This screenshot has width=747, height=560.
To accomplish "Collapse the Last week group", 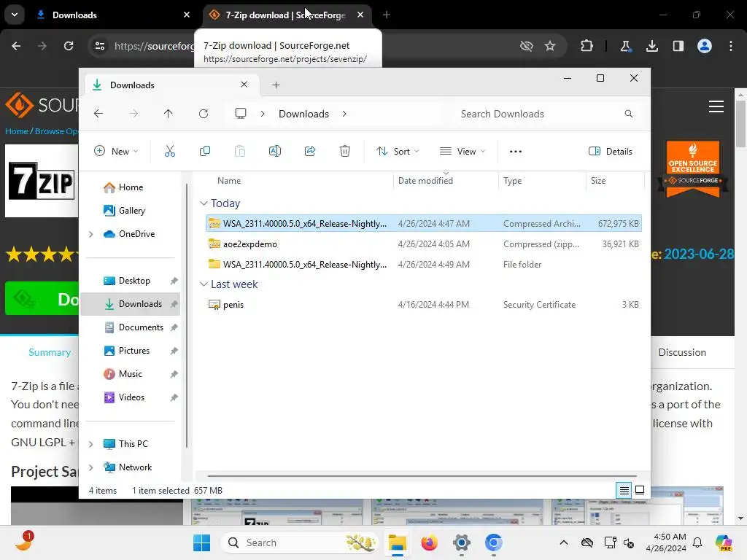I will [x=204, y=284].
